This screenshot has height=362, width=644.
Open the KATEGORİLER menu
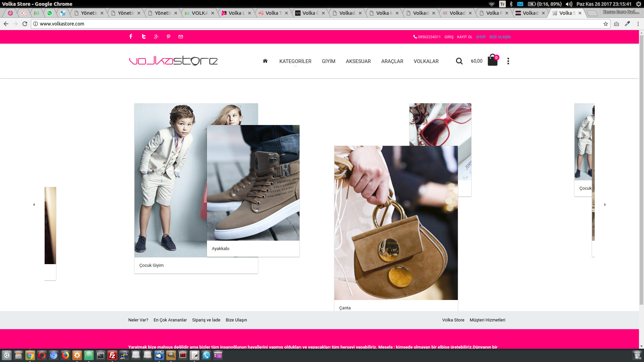click(x=295, y=61)
